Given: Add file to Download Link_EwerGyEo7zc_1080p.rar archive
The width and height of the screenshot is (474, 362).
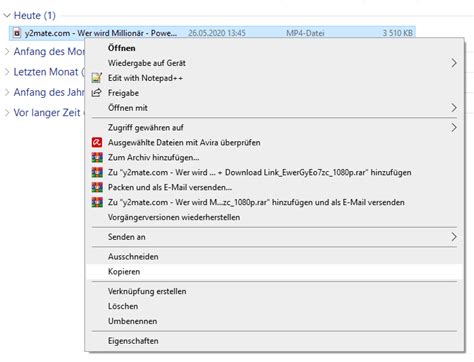Looking at the screenshot, I should point(274,173).
